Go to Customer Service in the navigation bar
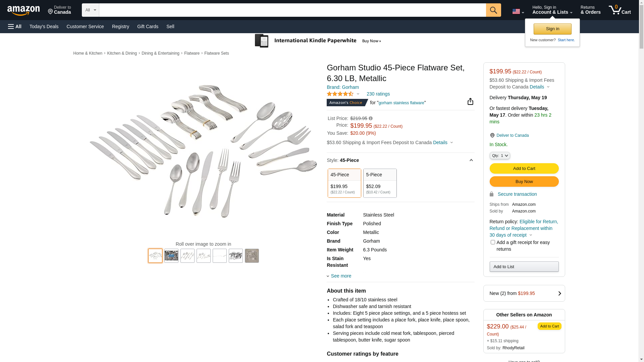 [x=85, y=26]
